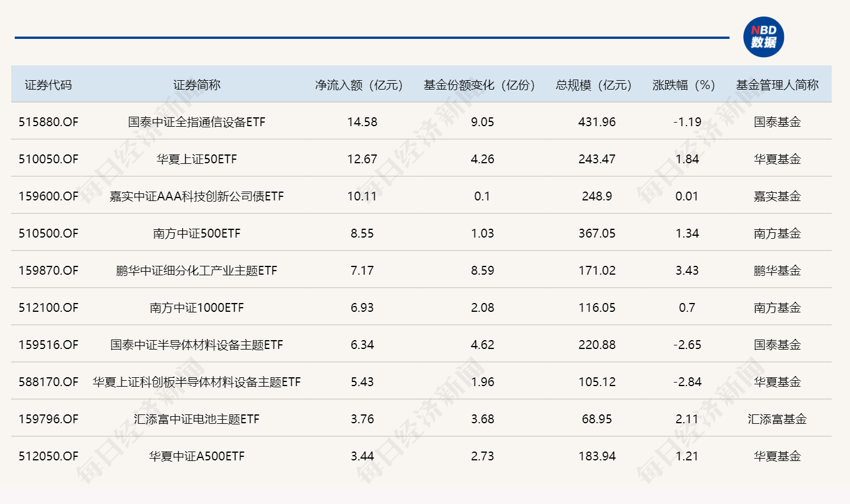Click total scale 68.95
This screenshot has width=850, height=504.
(x=597, y=419)
